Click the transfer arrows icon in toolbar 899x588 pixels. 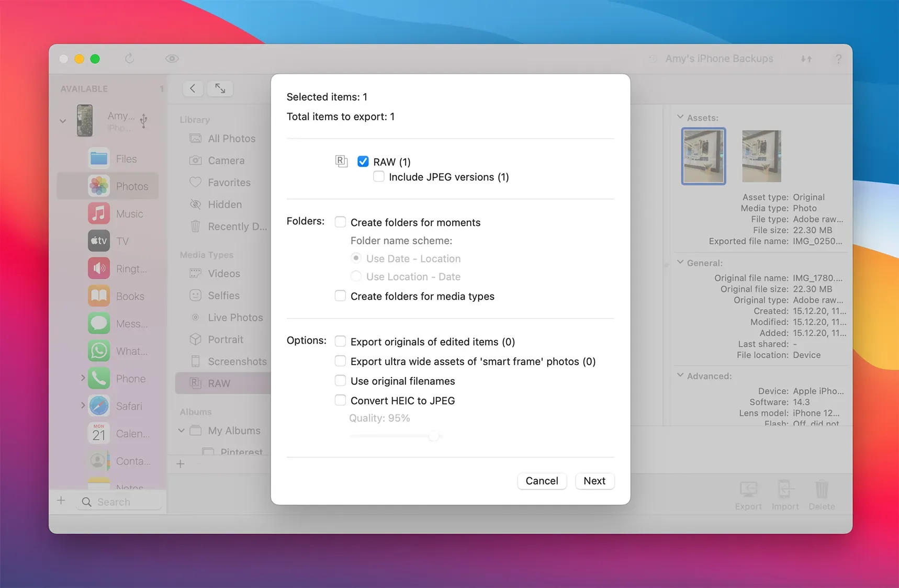(806, 59)
